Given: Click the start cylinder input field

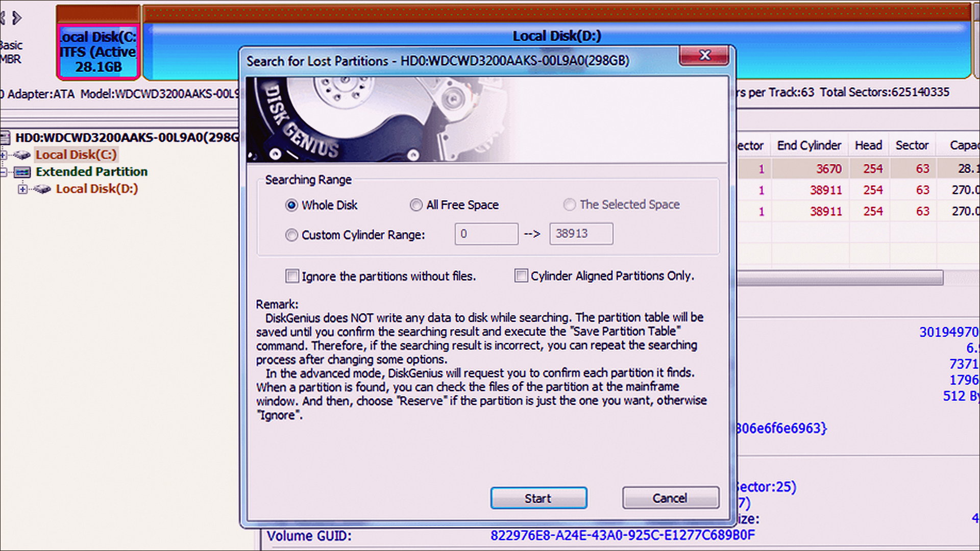Looking at the screenshot, I should point(486,234).
